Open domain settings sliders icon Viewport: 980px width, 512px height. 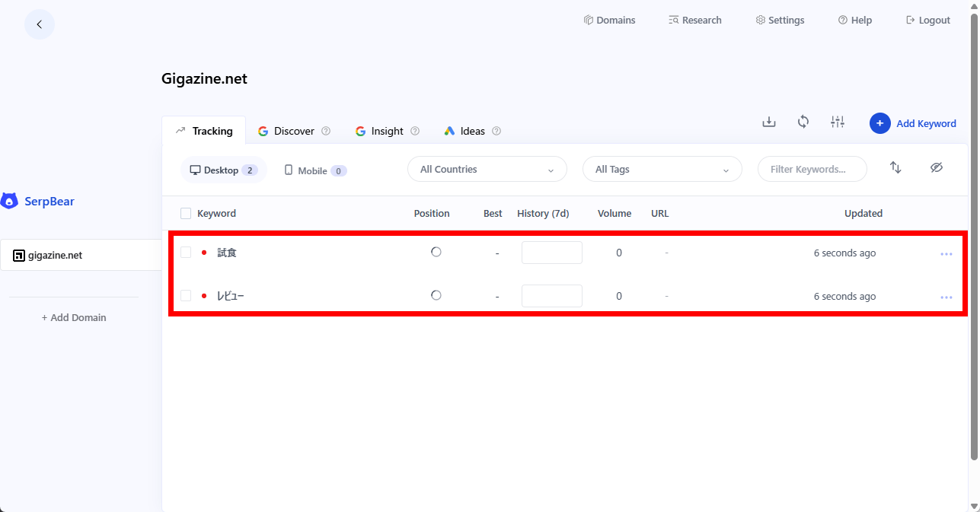[838, 122]
